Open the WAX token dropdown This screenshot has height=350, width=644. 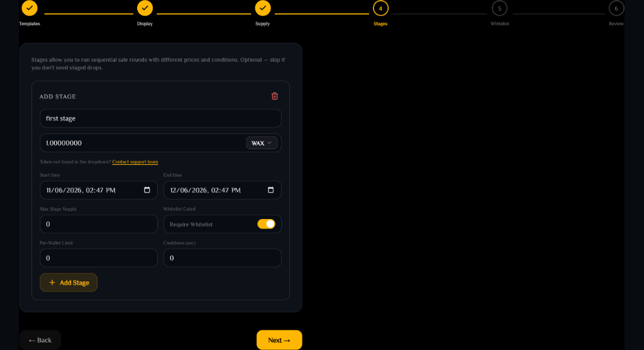coord(262,143)
